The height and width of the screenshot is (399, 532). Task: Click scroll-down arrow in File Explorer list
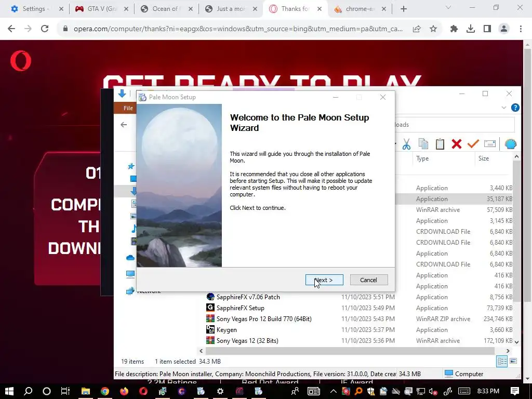pyautogui.click(x=516, y=342)
